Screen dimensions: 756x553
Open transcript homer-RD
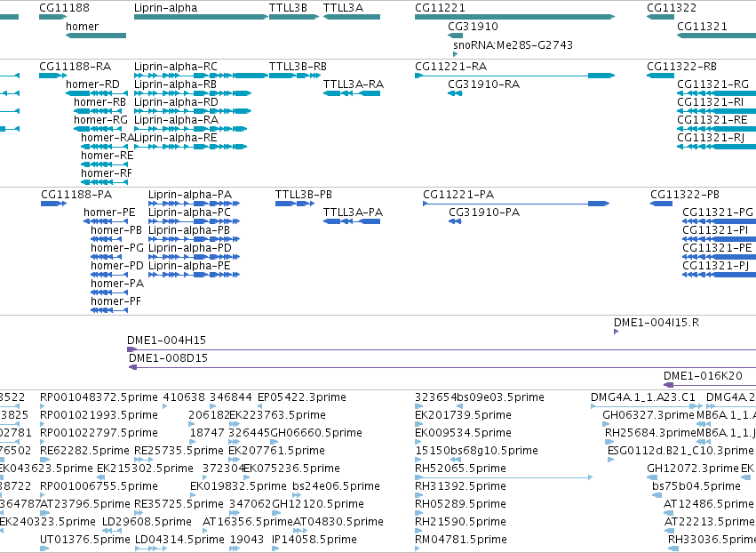click(x=92, y=84)
